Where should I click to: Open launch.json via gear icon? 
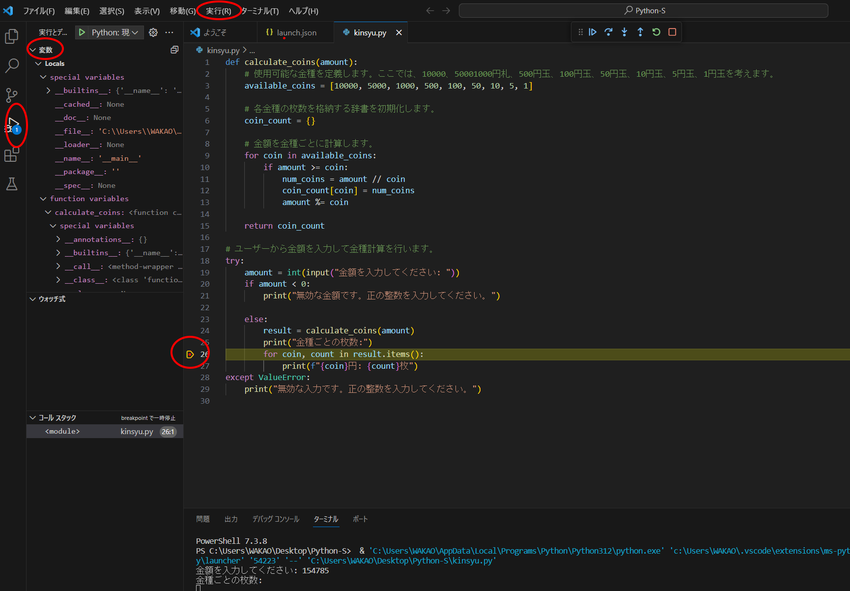(153, 33)
